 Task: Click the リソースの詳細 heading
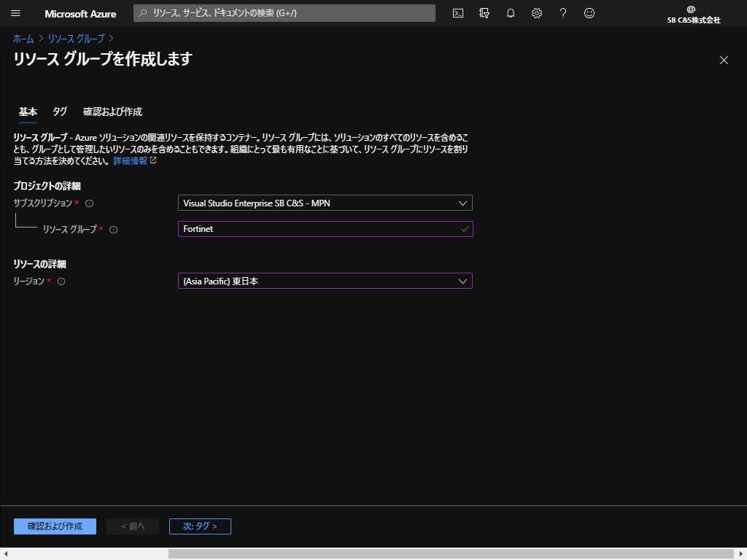point(39,264)
